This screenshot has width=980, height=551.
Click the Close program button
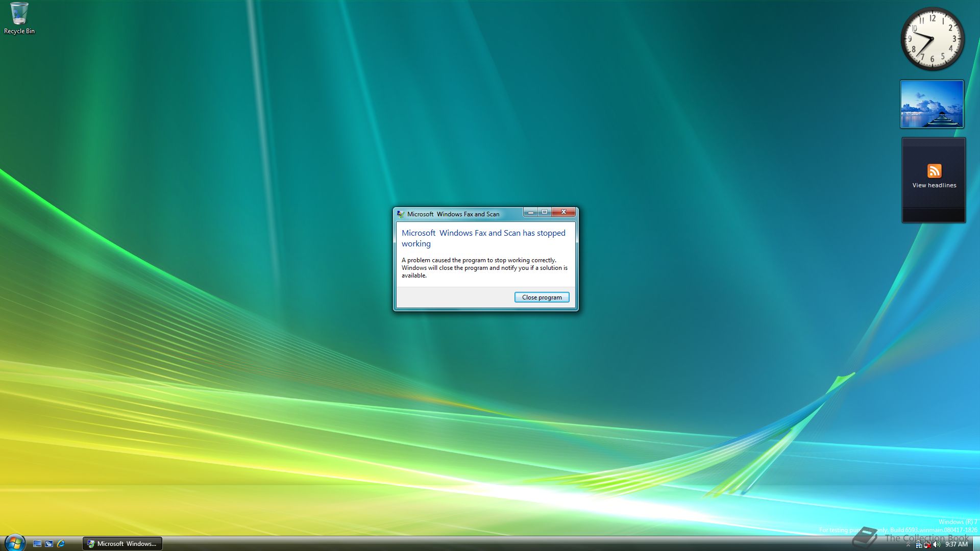[542, 297]
